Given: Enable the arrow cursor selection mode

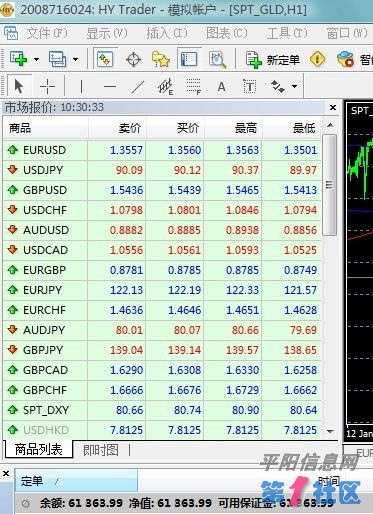Looking at the screenshot, I should click(19, 86).
